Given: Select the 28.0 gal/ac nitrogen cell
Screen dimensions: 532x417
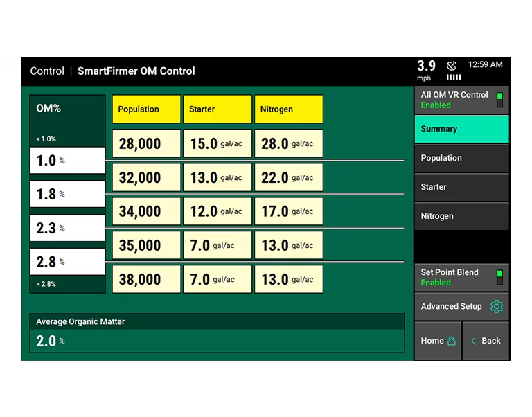Looking at the screenshot, I should point(289,143).
